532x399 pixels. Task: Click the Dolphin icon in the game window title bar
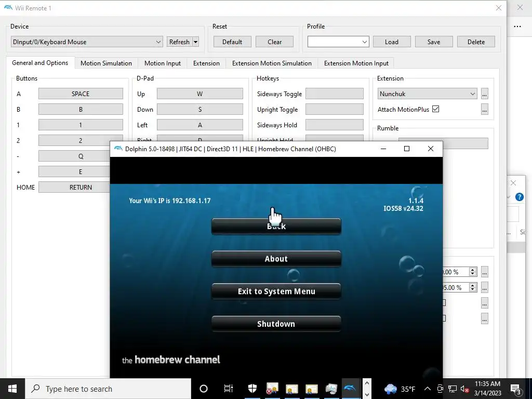pos(118,149)
